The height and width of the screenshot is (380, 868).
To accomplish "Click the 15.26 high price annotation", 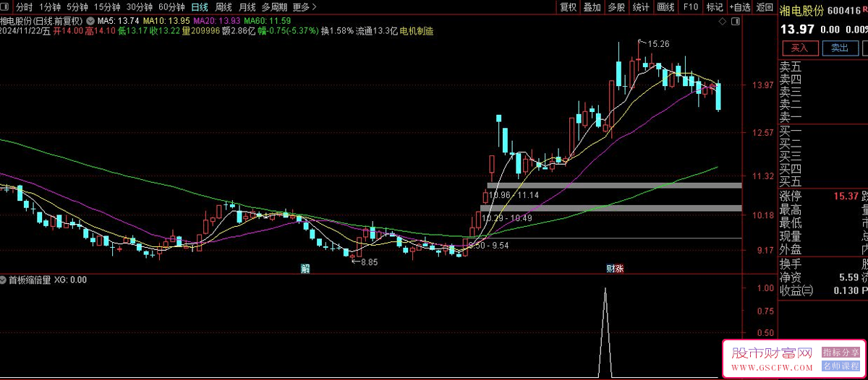I will coord(658,44).
